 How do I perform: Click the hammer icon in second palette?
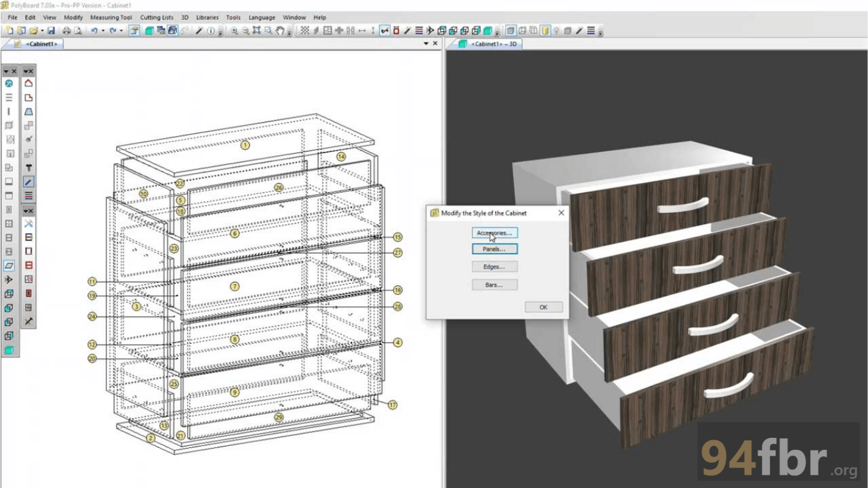pos(29,168)
